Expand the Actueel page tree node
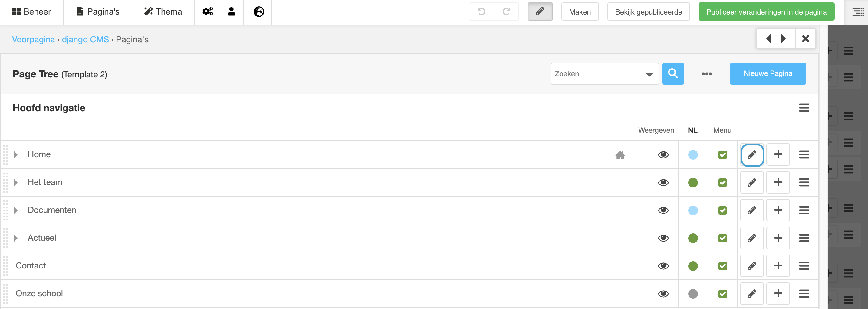Screen dimensions: 868x309 coord(15,238)
